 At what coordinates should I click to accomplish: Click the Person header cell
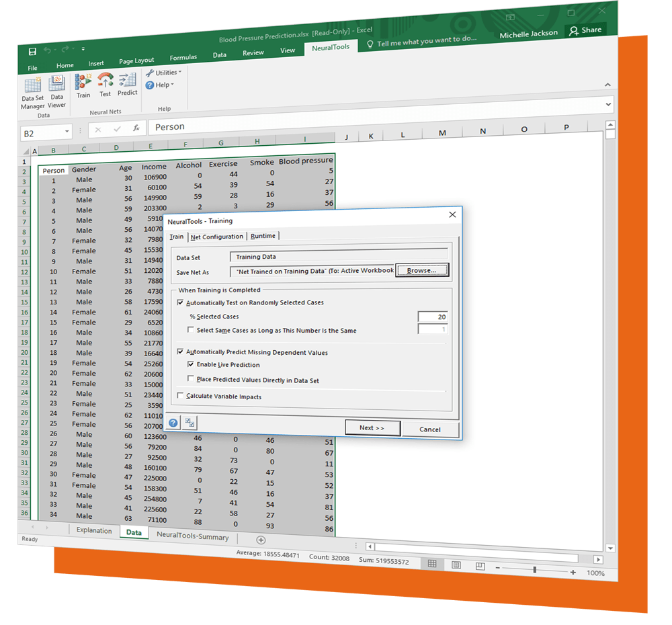pyautogui.click(x=54, y=171)
